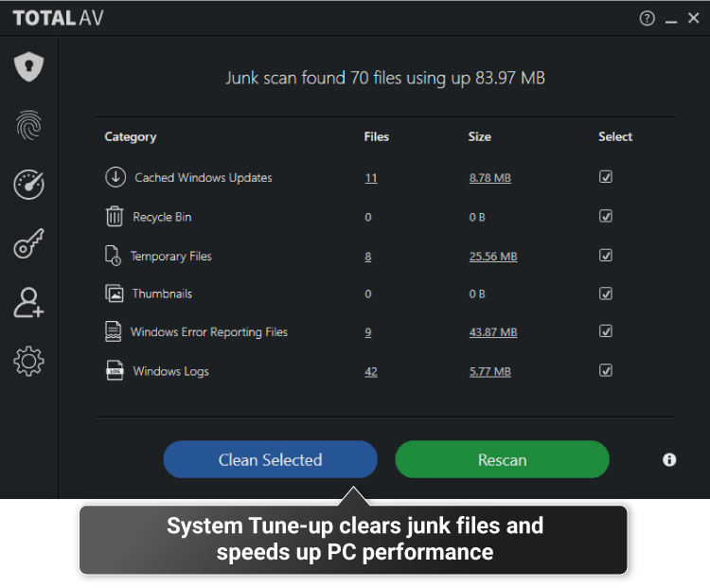Click the Clean Selected button
The image size is (710, 588).
(x=271, y=459)
